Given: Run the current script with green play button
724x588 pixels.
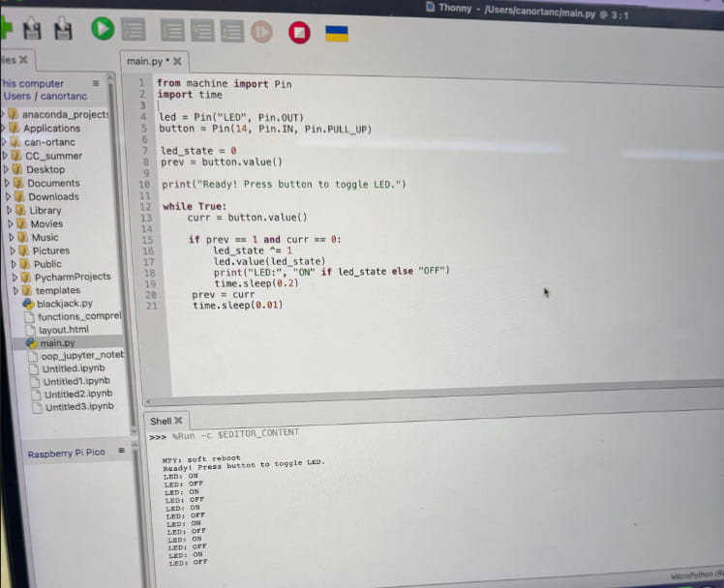Looking at the screenshot, I should tap(103, 29).
